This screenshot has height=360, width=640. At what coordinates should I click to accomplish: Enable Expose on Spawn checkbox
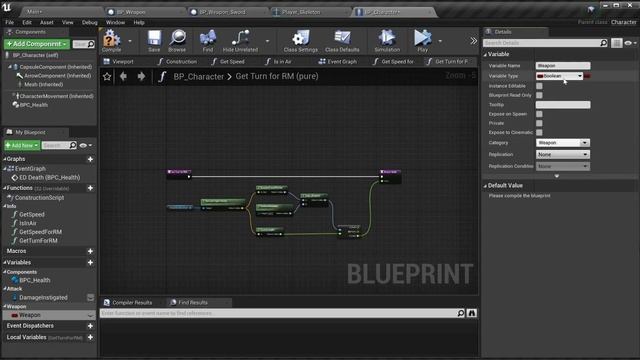pos(539,114)
